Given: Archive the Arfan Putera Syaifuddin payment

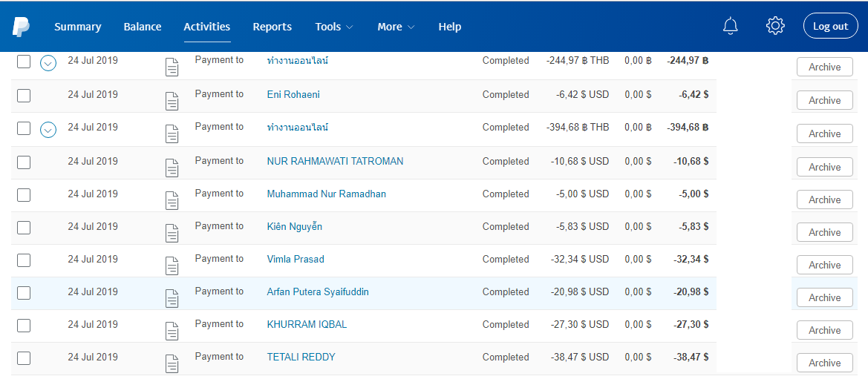Looking at the screenshot, I should (x=824, y=297).
